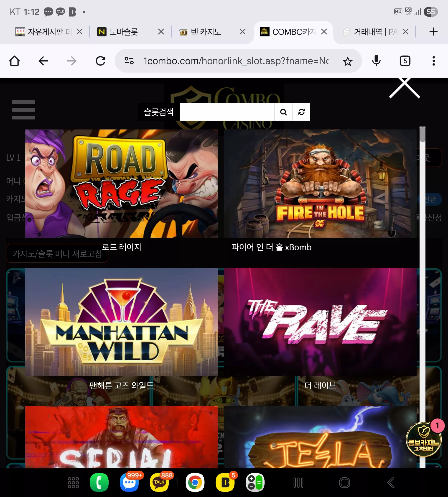Tap the microphone voice search icon

[x=376, y=61]
